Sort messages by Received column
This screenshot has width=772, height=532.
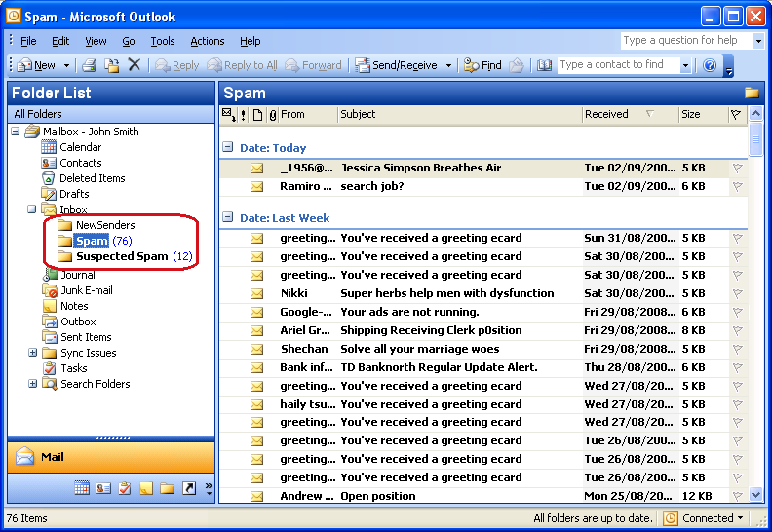[630, 114]
